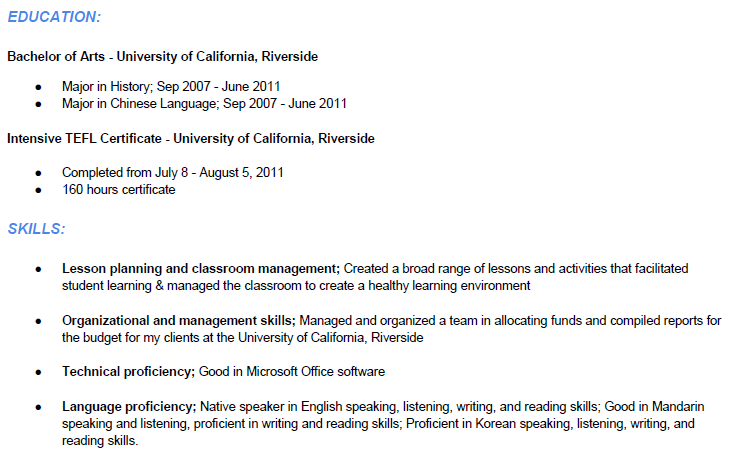Place cursor in the July 8 completion line
Image resolution: width=749 pixels, height=457 pixels.
pyautogui.click(x=172, y=172)
